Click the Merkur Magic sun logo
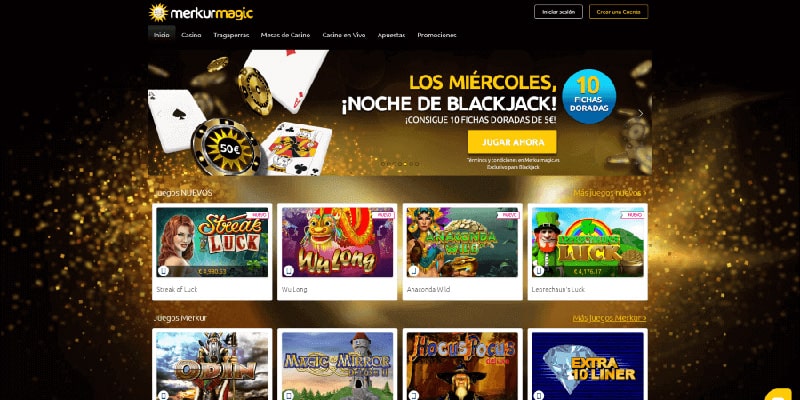 click(x=158, y=12)
